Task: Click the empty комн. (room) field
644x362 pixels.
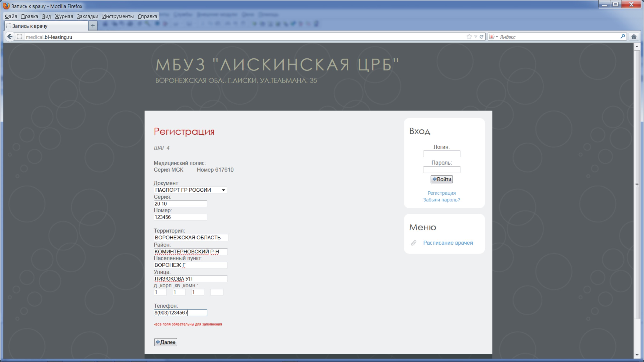Action: pos(217,292)
